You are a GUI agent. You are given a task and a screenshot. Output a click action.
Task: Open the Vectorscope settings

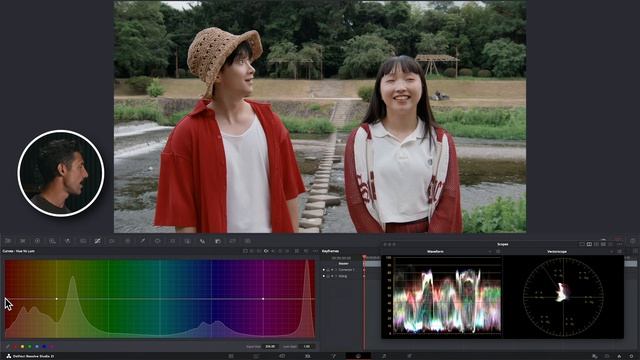[619, 251]
